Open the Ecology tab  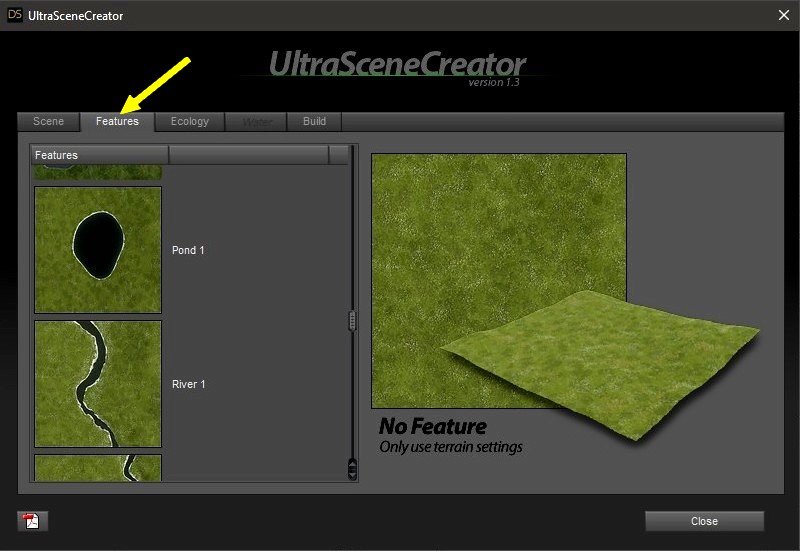[x=190, y=121]
